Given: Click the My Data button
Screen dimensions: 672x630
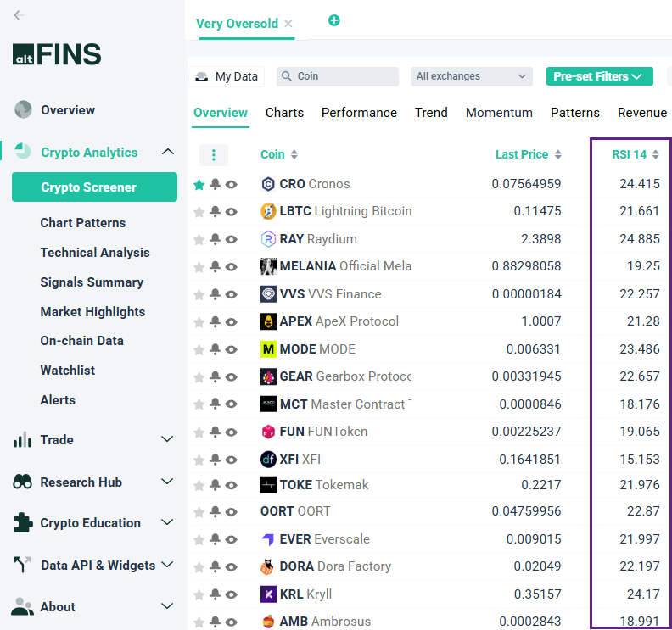Looking at the screenshot, I should (x=226, y=76).
